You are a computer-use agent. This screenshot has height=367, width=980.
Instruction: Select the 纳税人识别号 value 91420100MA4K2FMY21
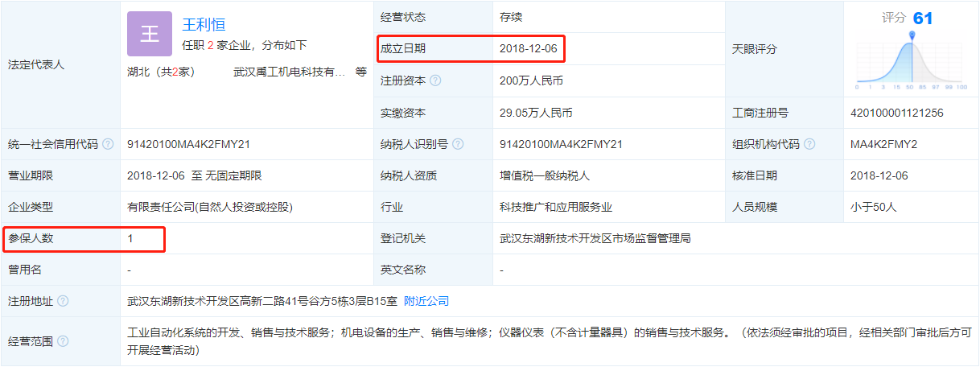coord(562,144)
